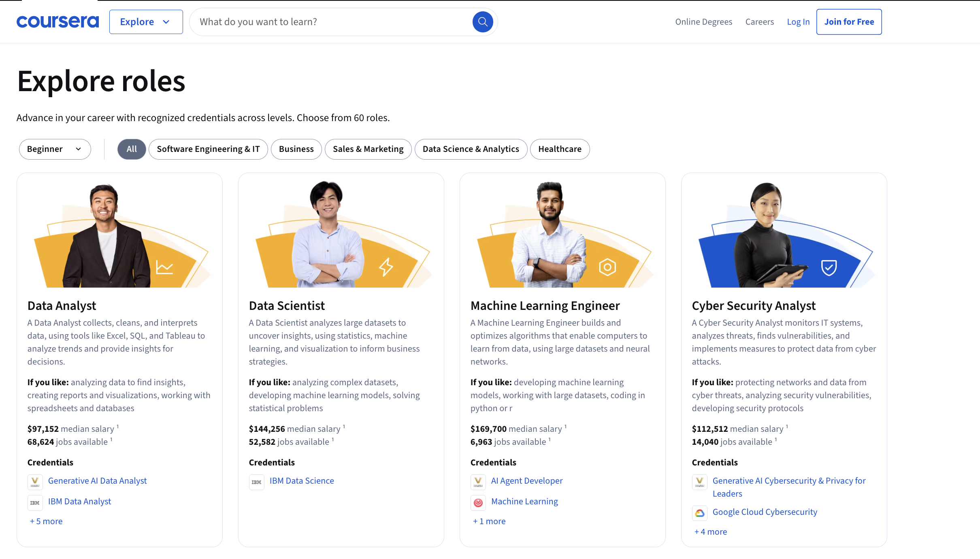Select the Software Engineering & IT filter

coord(208,149)
